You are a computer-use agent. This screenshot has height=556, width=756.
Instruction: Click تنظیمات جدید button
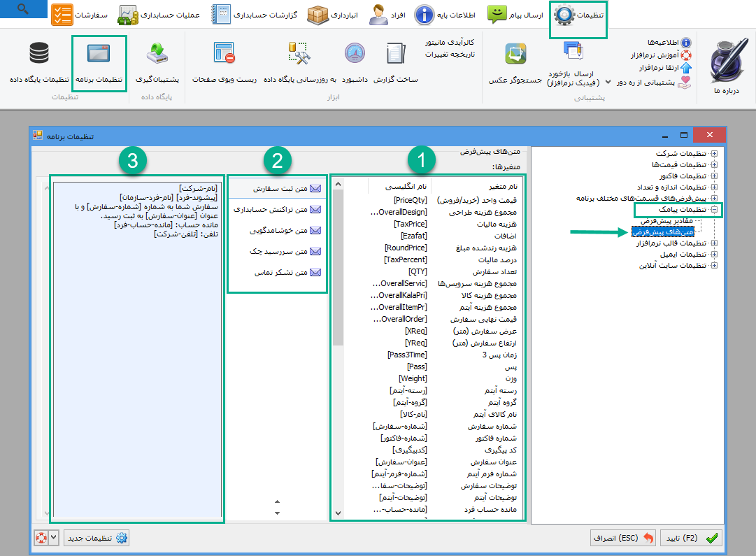click(x=97, y=538)
